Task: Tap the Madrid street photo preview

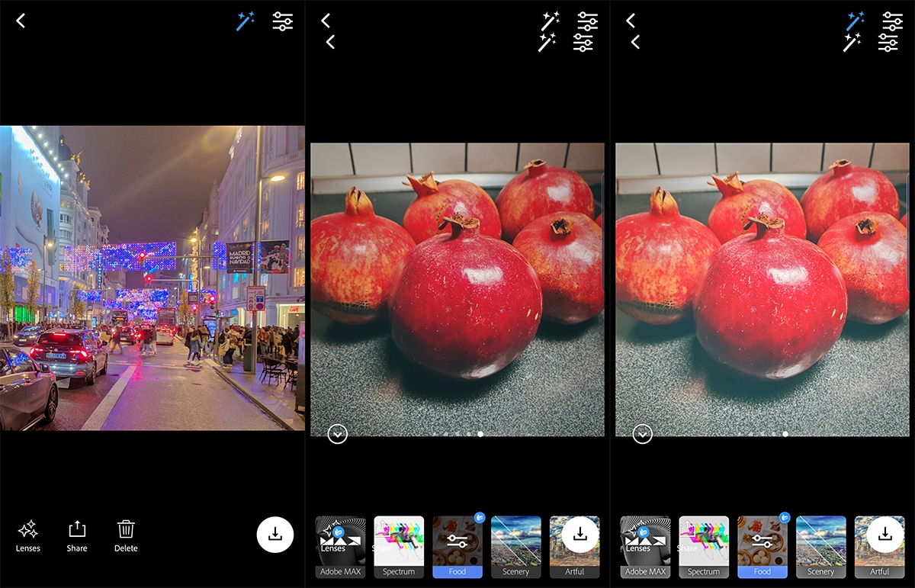Action: point(152,278)
